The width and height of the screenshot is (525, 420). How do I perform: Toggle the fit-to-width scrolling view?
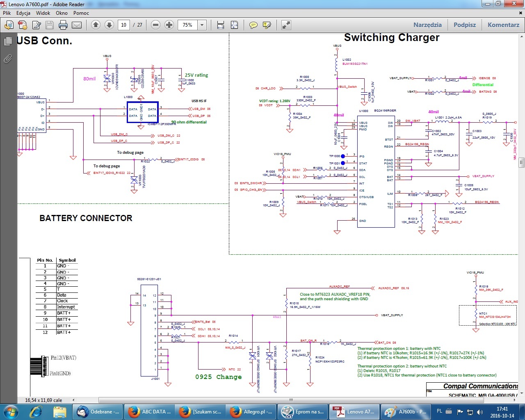click(221, 25)
